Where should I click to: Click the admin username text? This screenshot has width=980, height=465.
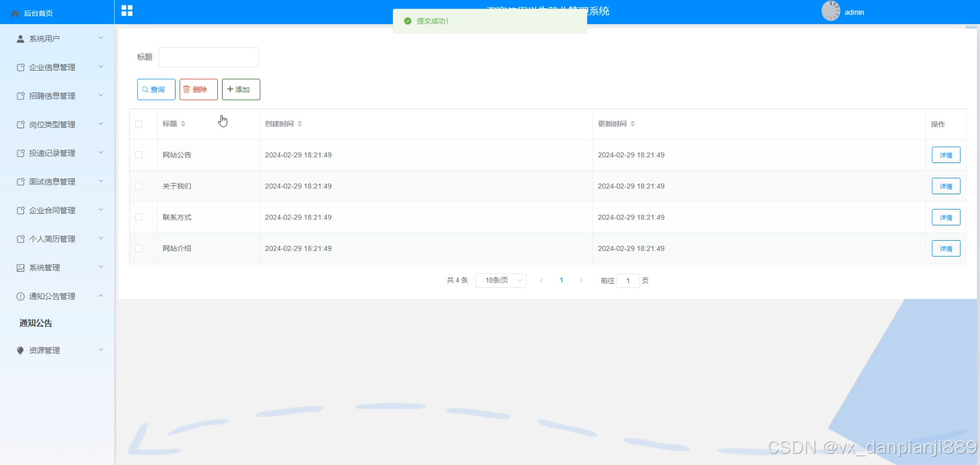pyautogui.click(x=854, y=12)
